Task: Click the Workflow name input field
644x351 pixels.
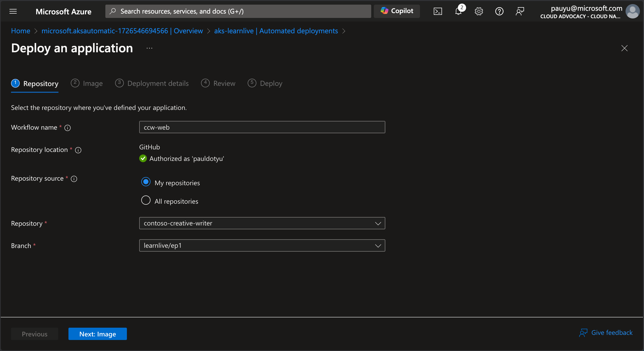Action: point(262,127)
